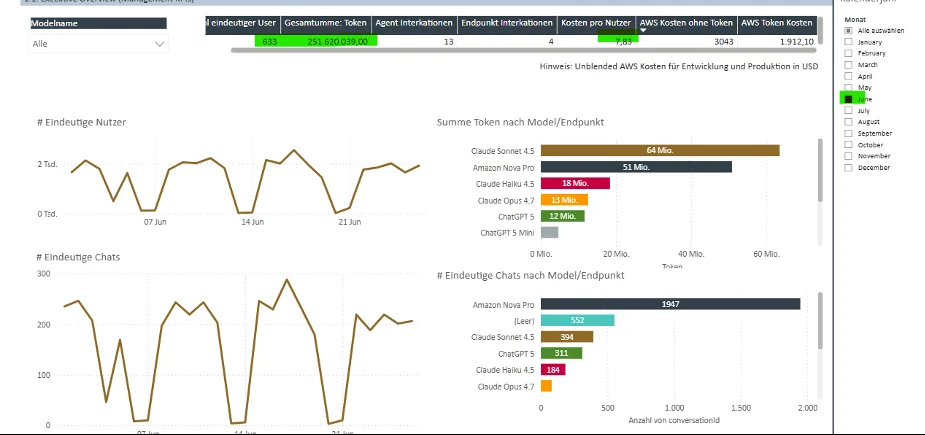Viewport: 925px width, 435px height.
Task: Check the January month filter
Action: 848,42
